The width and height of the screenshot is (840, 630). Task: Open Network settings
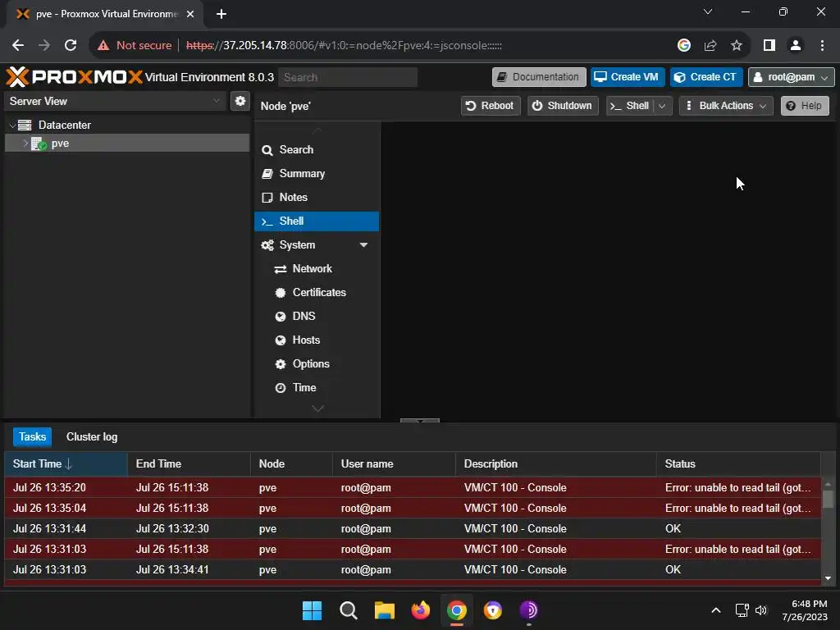coord(317,268)
